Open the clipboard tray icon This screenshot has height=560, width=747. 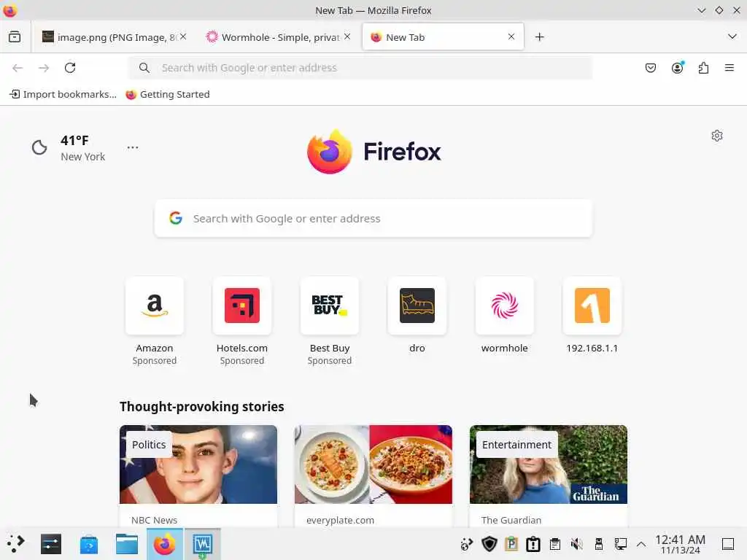point(554,544)
